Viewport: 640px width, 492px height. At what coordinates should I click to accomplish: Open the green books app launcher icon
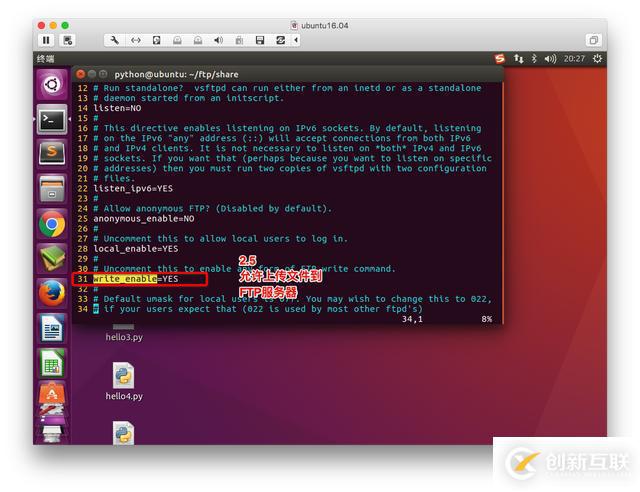(x=52, y=258)
